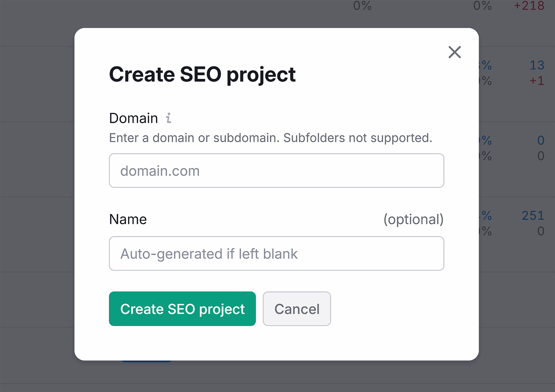
Task: Click the green Create SEO project button
Action: click(x=182, y=309)
